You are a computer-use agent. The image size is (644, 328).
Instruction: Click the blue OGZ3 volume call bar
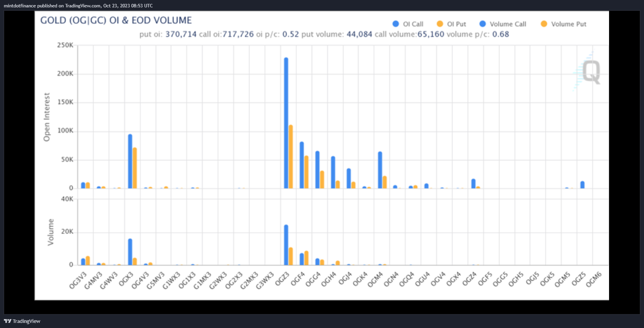(286, 245)
